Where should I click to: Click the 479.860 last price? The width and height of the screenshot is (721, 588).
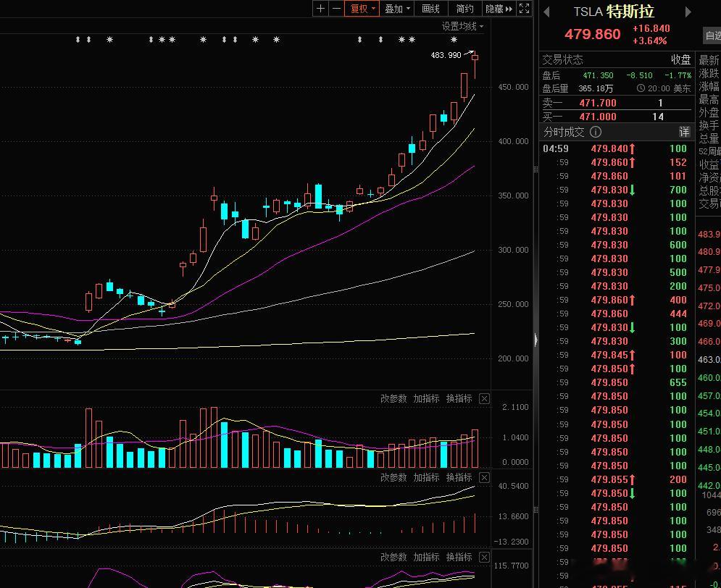pyautogui.click(x=592, y=34)
